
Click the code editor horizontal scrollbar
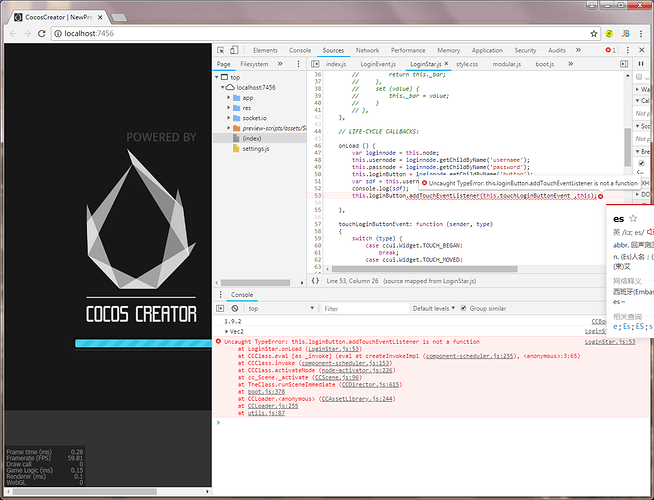[x=425, y=269]
